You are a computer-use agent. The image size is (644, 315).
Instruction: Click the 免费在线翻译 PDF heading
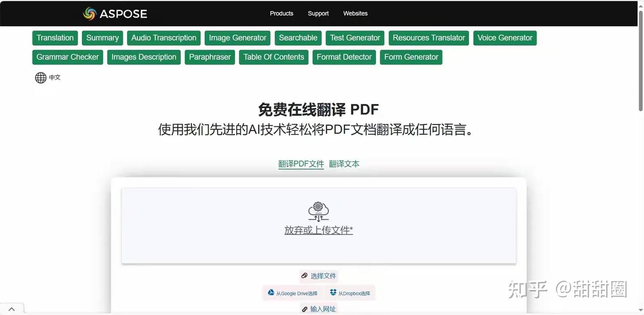(318, 109)
